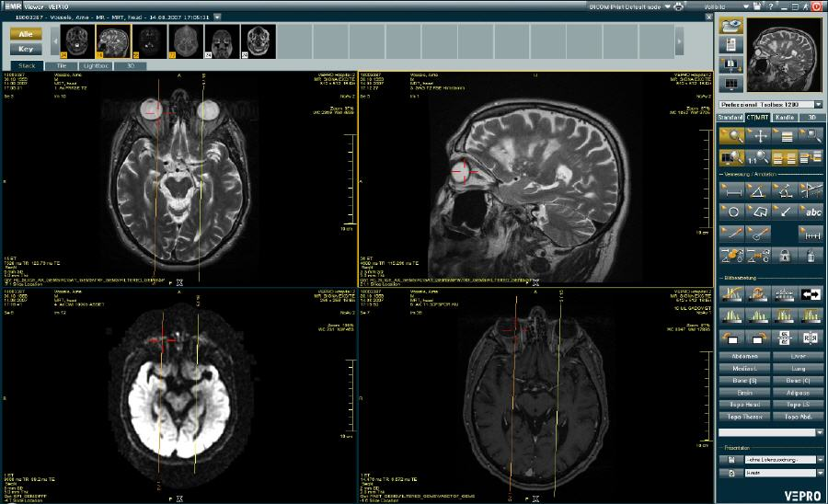The width and height of the screenshot is (828, 504).
Task: Open the 'Heute' presentation dropdown
Action: click(820, 473)
